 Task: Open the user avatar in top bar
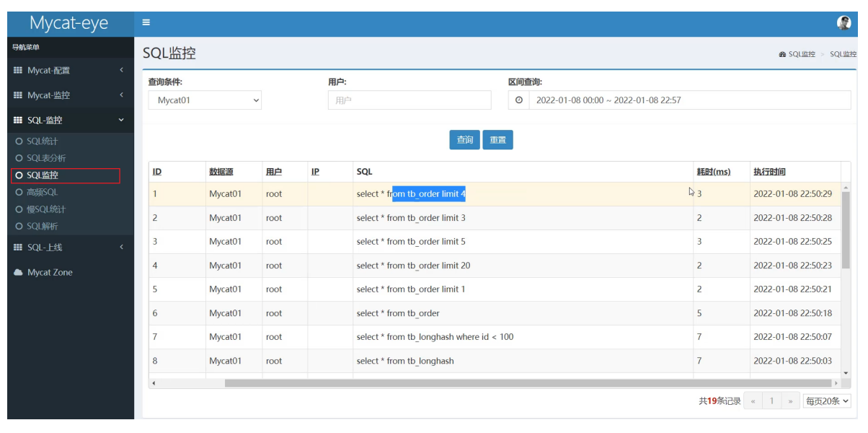click(x=843, y=23)
